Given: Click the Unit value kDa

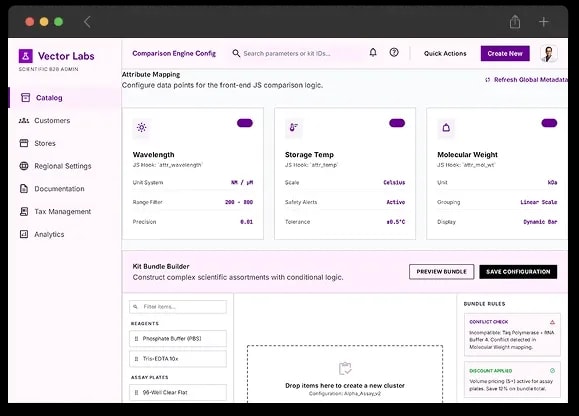Looking at the screenshot, I should click(x=552, y=182).
